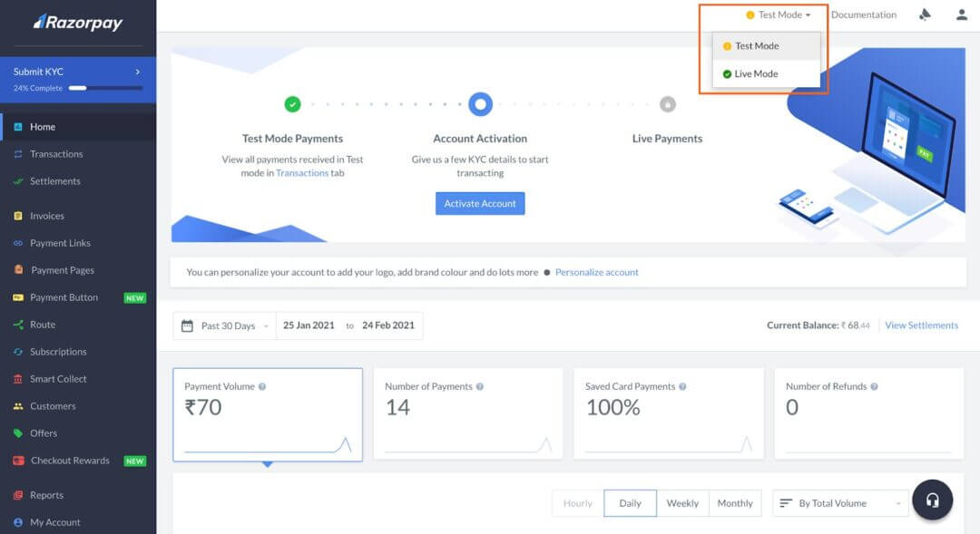Open Transactions in the sidebar
This screenshot has width=980, height=534.
[56, 154]
